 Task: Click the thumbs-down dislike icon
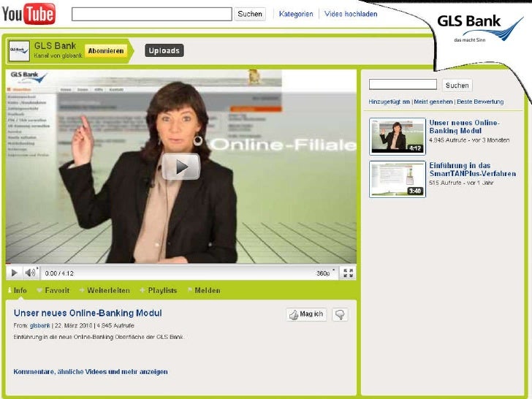click(x=340, y=314)
